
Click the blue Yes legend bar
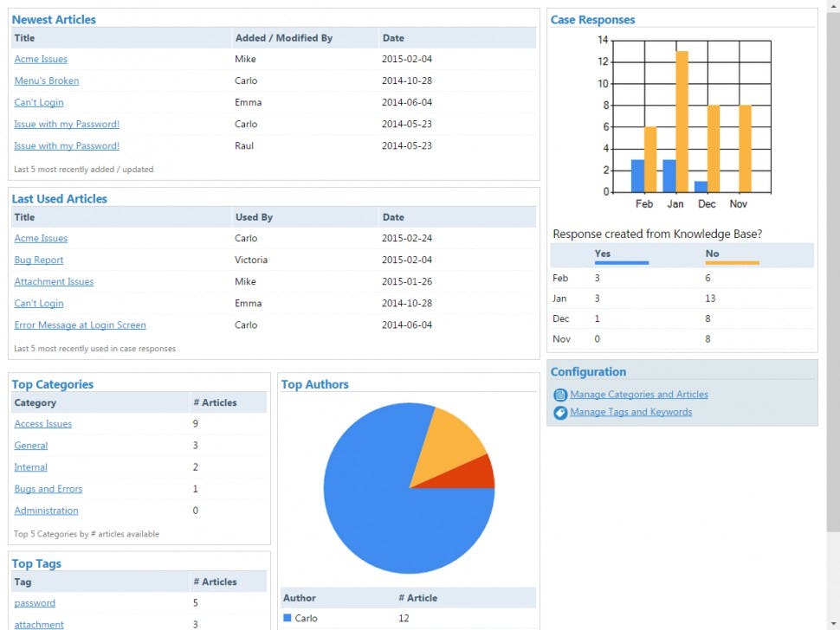click(622, 263)
